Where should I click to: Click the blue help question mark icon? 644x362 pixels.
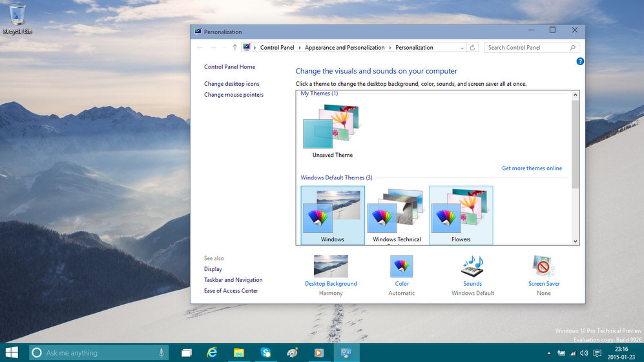[580, 61]
